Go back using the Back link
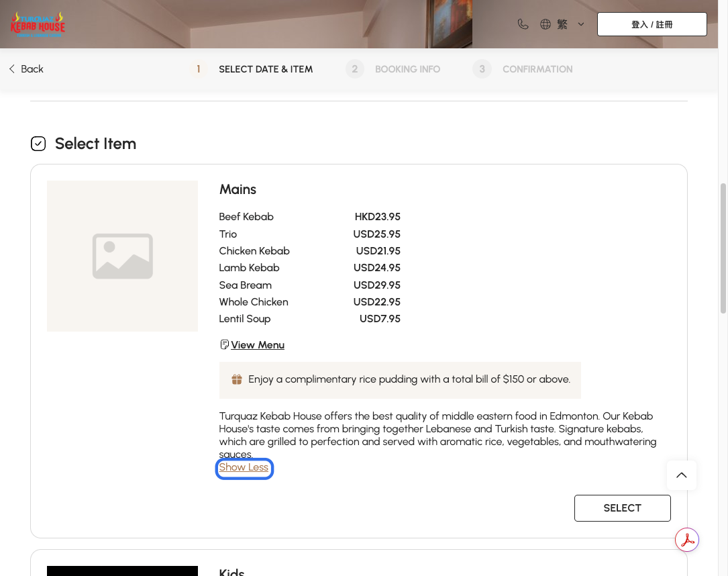The image size is (728, 576). pyautogui.click(x=26, y=69)
